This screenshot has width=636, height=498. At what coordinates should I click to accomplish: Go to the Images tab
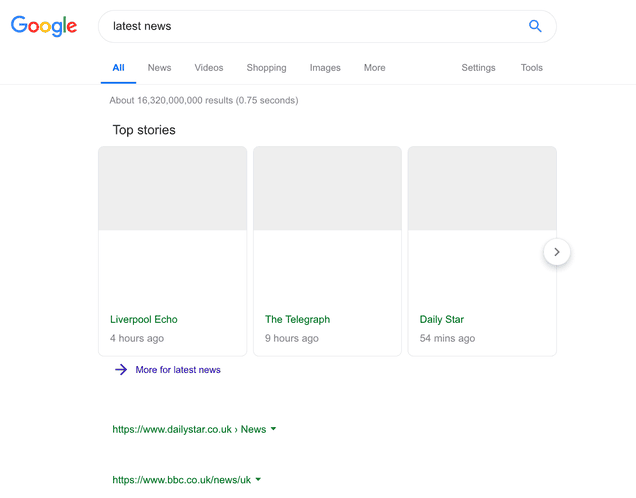[x=325, y=68]
